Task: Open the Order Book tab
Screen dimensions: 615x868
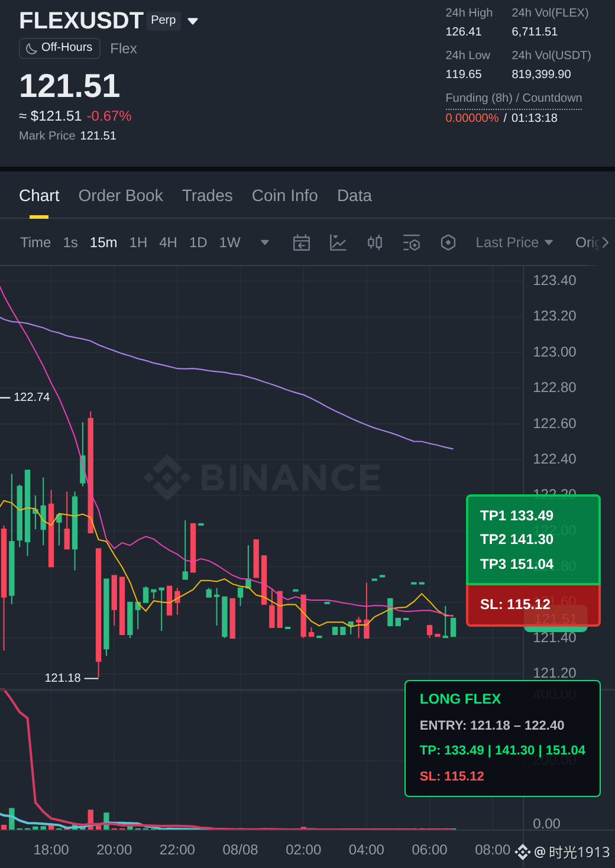Action: [121, 196]
